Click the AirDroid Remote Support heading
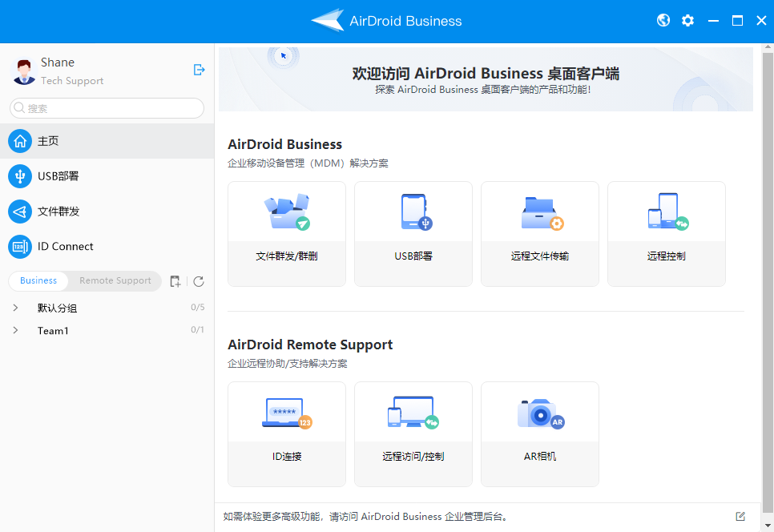774x532 pixels. [x=310, y=345]
